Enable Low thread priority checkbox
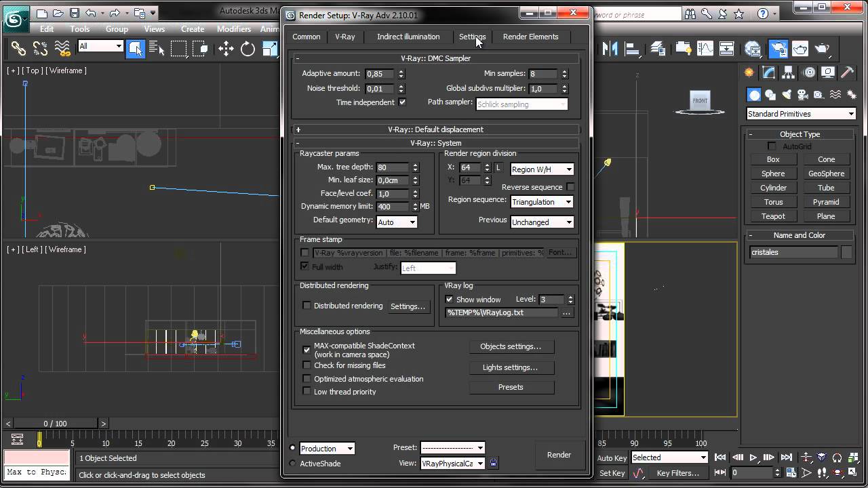Image resolution: width=868 pixels, height=488 pixels. point(307,392)
